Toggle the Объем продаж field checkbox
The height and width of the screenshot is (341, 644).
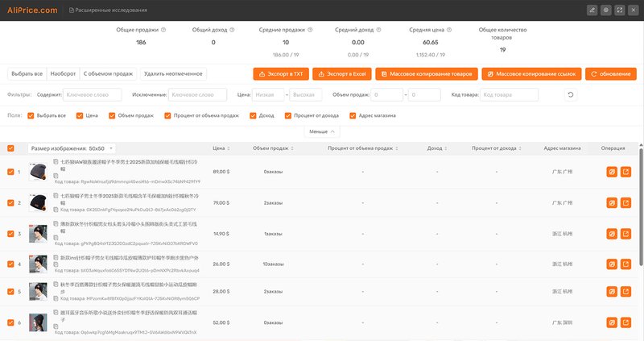[112, 115]
